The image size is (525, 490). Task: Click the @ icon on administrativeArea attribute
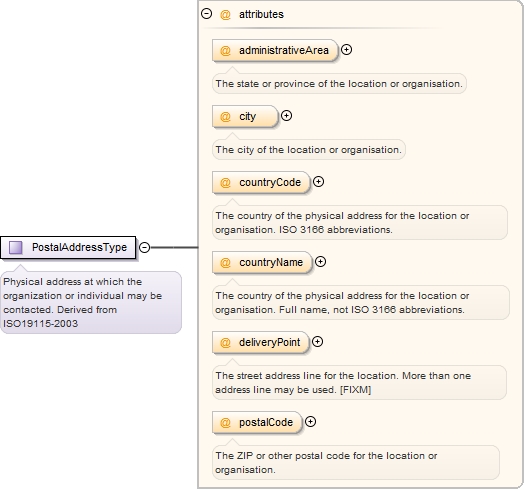point(225,51)
